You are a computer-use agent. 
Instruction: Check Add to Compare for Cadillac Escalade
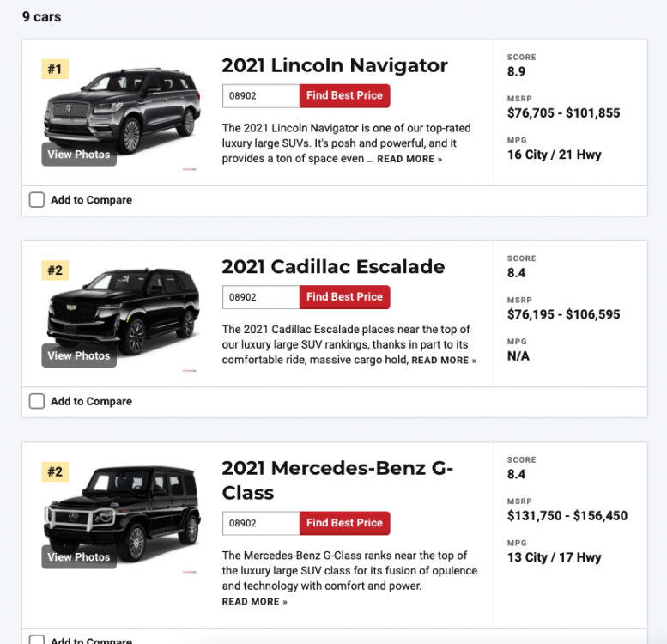pyautogui.click(x=37, y=401)
